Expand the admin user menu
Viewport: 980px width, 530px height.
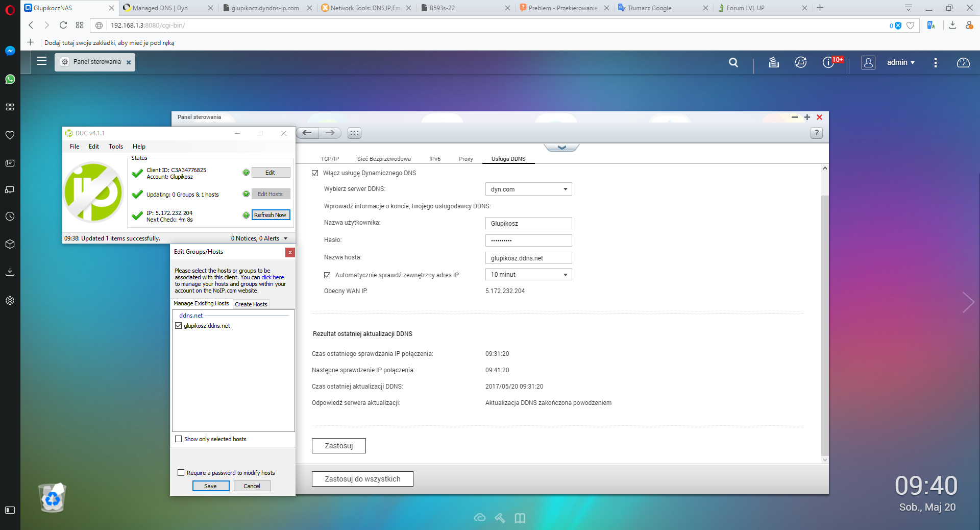[900, 62]
